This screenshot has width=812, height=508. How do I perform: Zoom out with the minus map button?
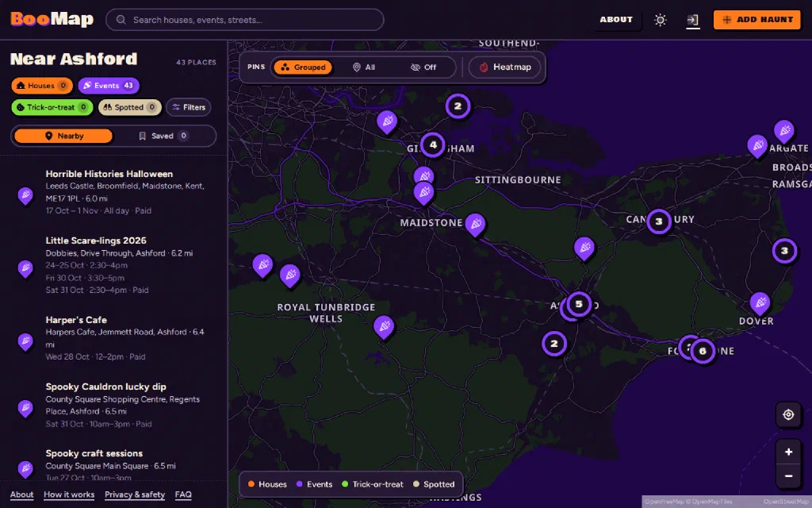(788, 476)
